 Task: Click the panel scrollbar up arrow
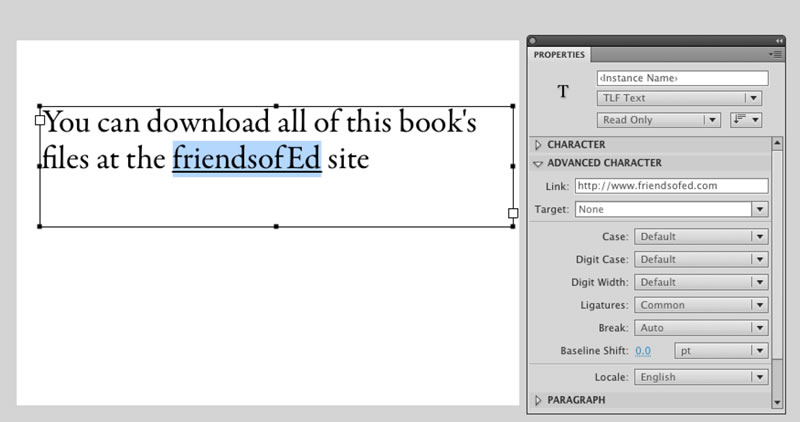click(x=777, y=143)
